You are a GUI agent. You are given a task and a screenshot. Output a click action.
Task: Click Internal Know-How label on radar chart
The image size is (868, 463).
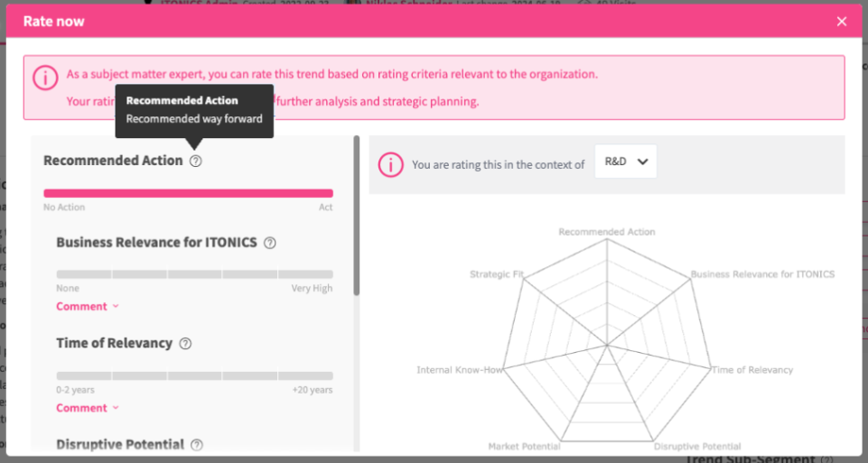458,370
